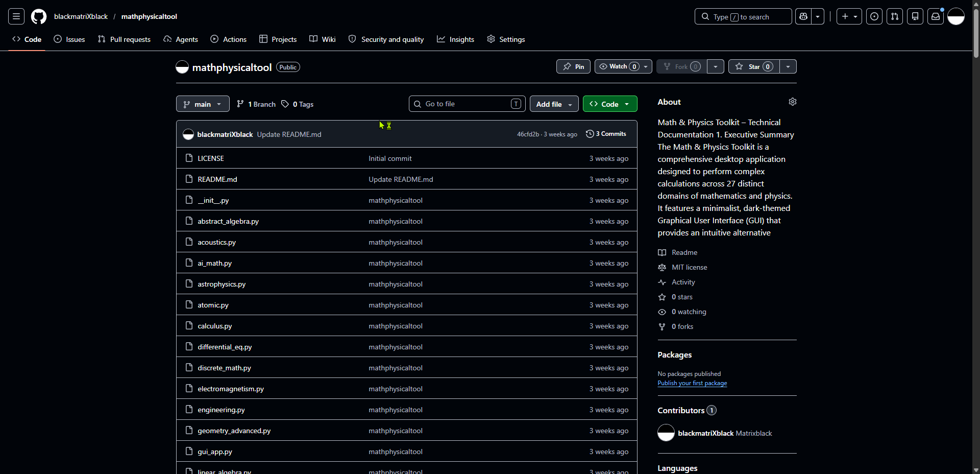Click the Type / to search box

coord(743,16)
